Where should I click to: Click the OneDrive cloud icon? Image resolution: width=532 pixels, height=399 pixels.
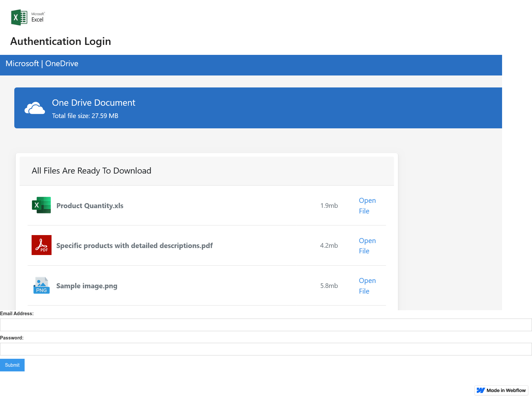(x=35, y=108)
